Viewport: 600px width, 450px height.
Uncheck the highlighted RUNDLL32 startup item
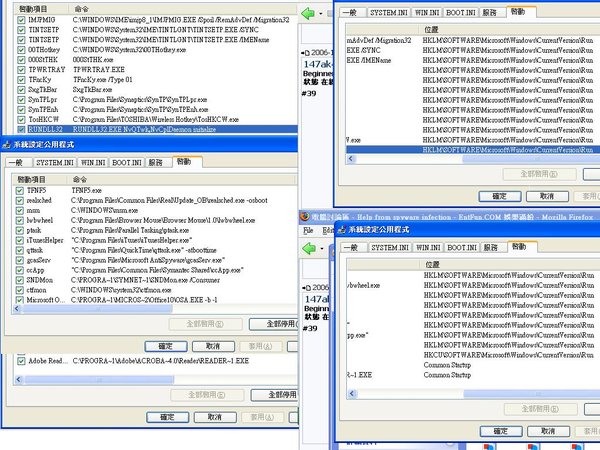tap(21, 129)
